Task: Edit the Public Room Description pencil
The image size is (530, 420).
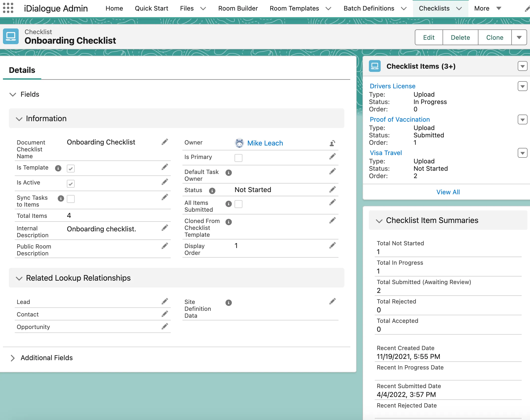Action: (165, 246)
